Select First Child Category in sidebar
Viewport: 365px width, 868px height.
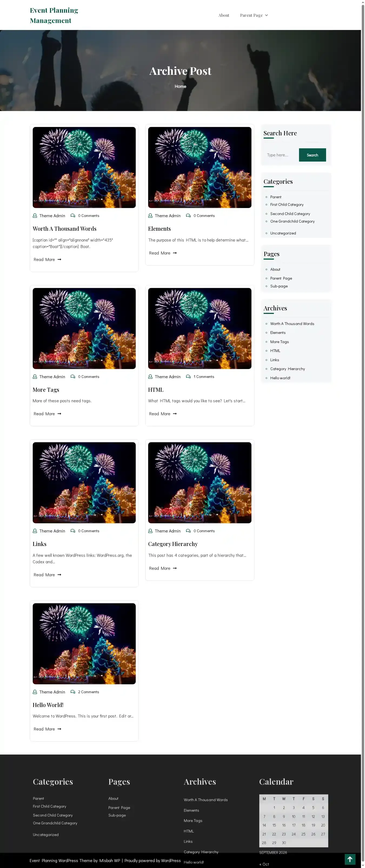point(287,205)
